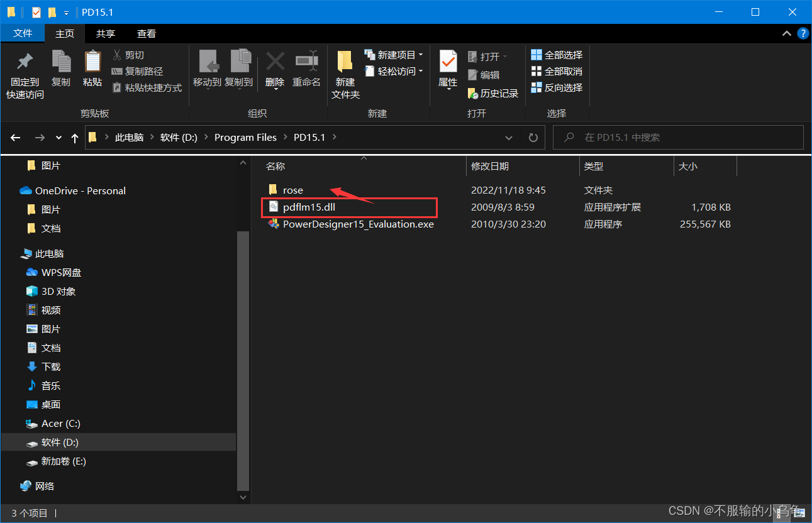Click Paste shortcut in the ribbon

pyautogui.click(x=147, y=87)
